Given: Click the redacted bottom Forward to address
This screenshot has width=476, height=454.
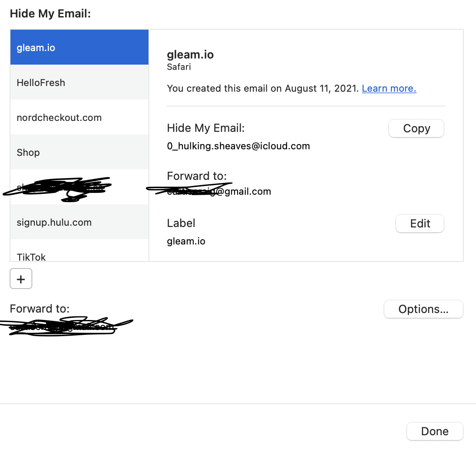Looking at the screenshot, I should (x=62, y=327).
